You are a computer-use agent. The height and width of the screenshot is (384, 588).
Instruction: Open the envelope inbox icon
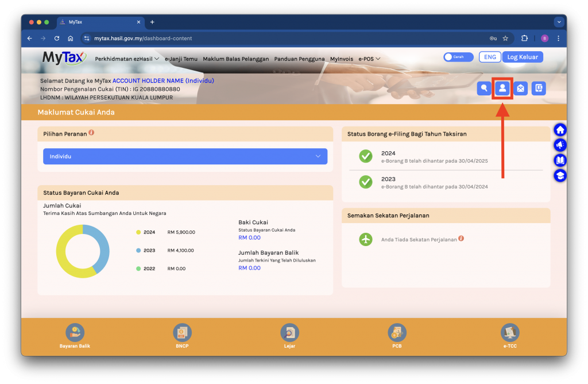pyautogui.click(x=520, y=88)
